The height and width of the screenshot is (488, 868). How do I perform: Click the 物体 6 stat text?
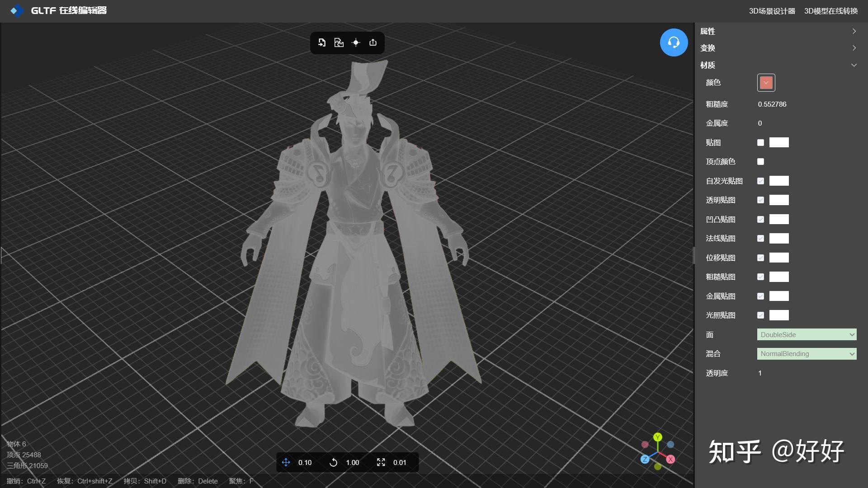point(16,444)
